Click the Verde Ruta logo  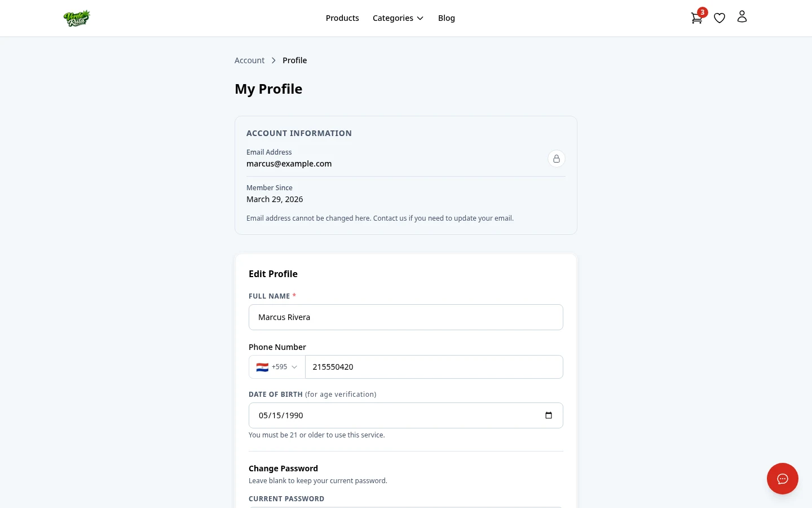(x=77, y=18)
